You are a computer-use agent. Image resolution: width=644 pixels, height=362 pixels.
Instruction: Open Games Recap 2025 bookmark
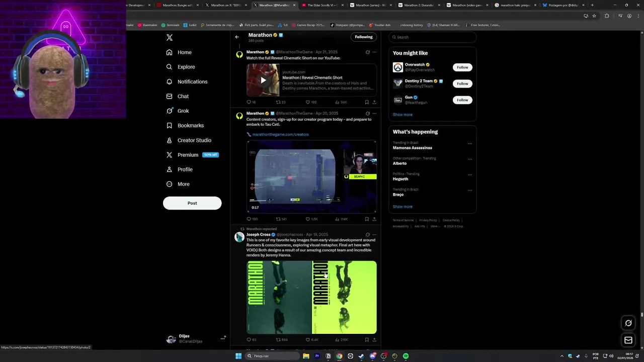(x=308, y=25)
